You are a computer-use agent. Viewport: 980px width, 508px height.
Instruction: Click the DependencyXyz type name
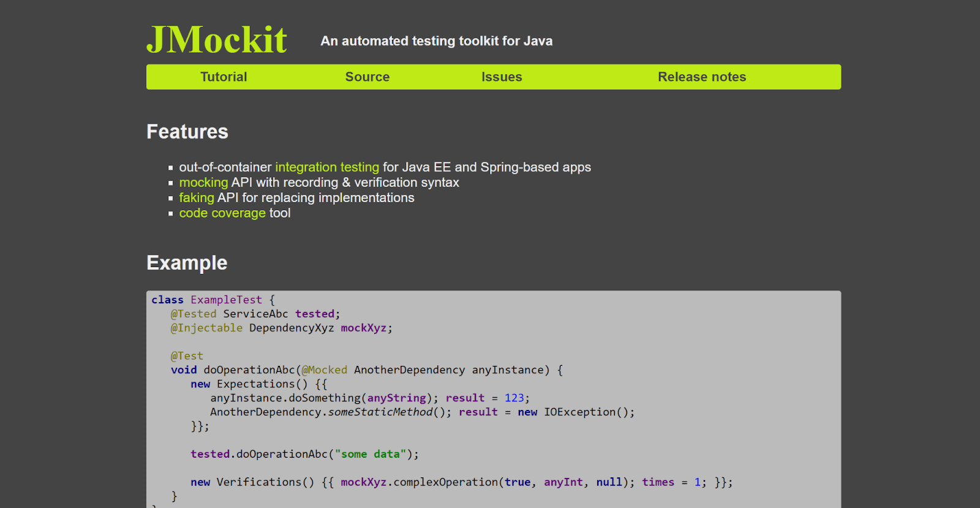292,328
